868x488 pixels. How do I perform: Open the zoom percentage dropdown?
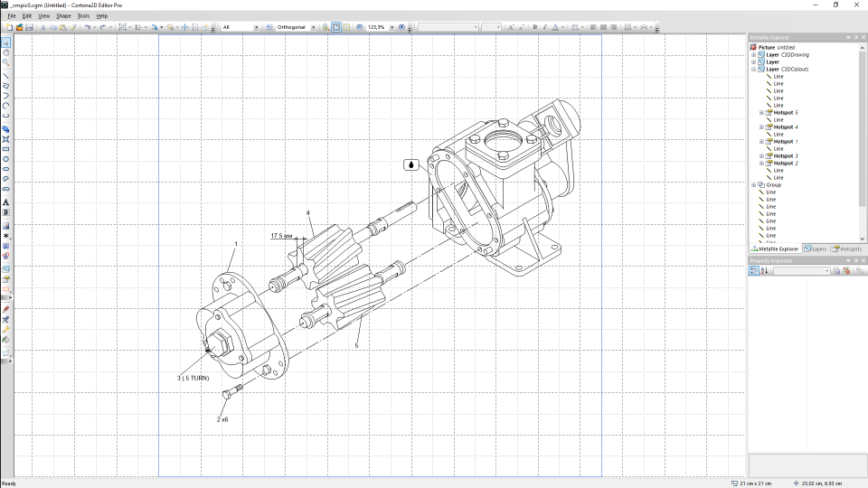[x=392, y=27]
